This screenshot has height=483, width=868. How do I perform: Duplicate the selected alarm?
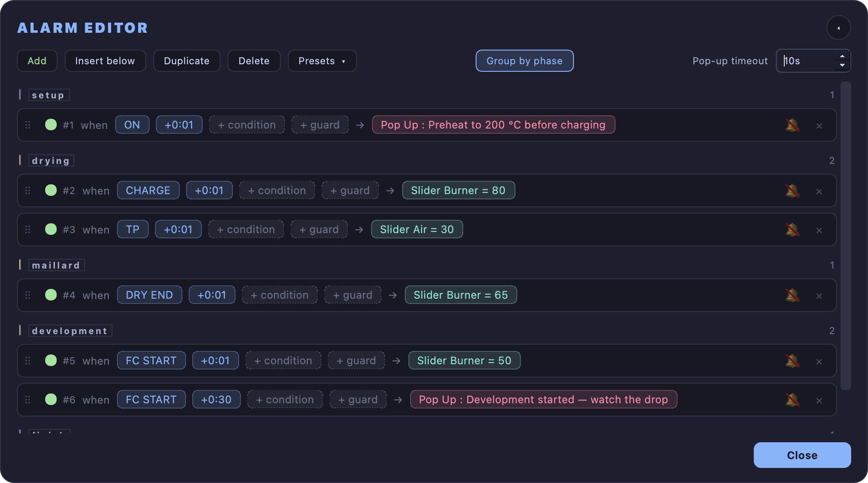tap(186, 61)
